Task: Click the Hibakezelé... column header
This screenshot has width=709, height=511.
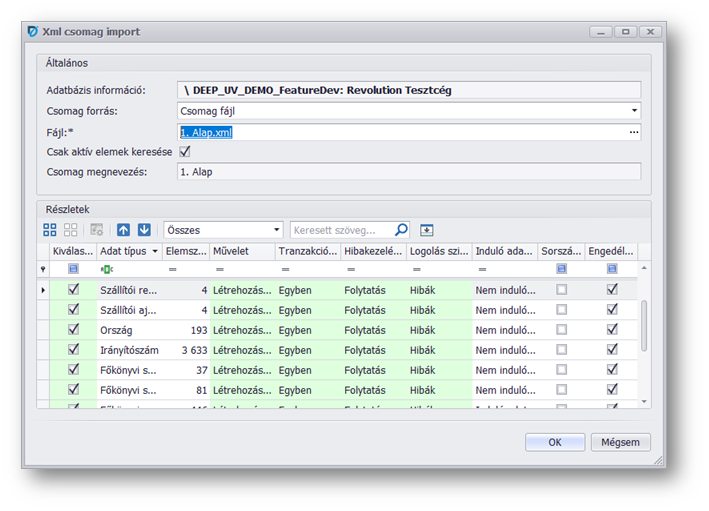Action: (x=372, y=252)
